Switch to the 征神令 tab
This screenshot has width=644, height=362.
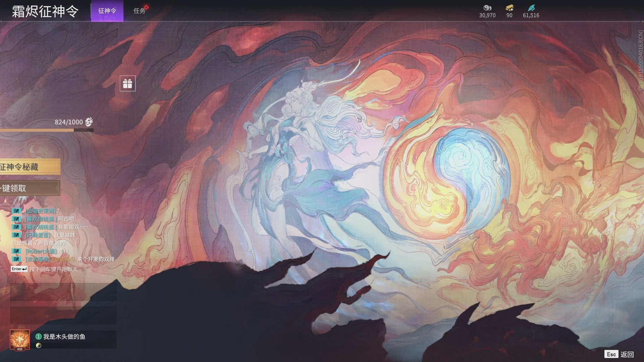[107, 11]
